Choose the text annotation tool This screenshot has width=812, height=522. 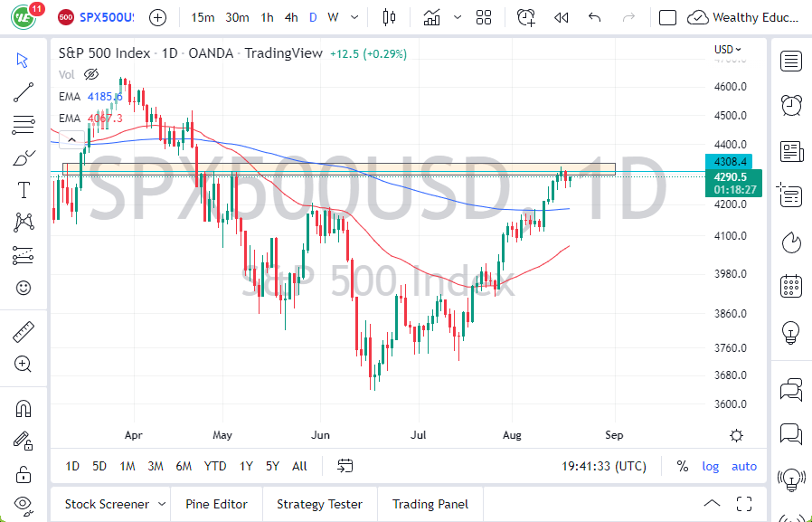coord(24,190)
